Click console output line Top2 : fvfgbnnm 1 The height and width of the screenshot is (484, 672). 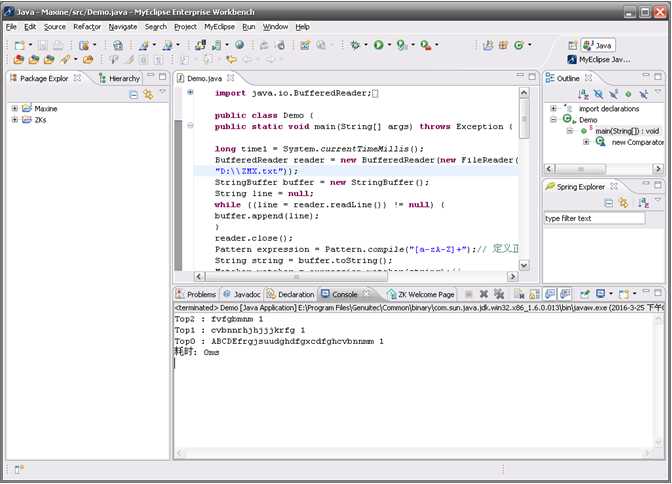(x=219, y=319)
